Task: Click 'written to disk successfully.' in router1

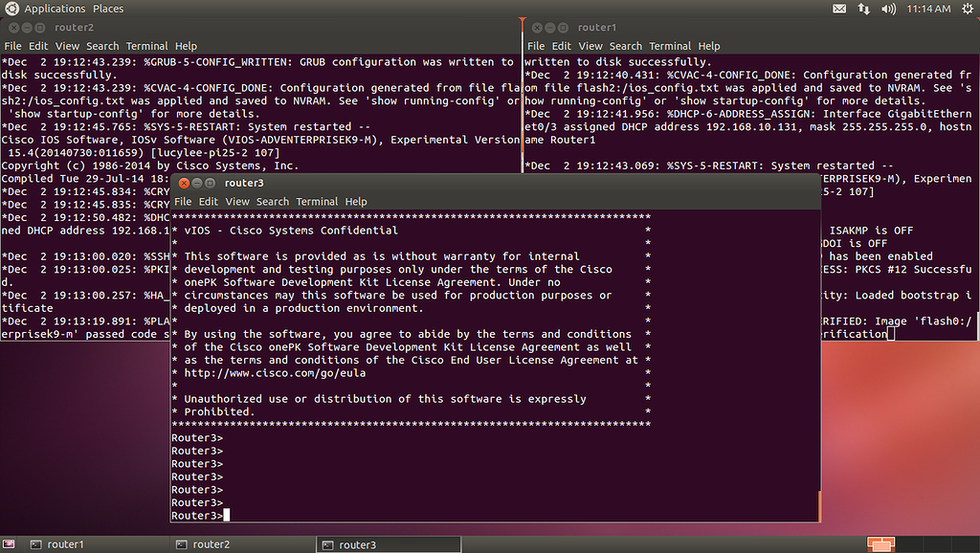Action: coord(618,62)
